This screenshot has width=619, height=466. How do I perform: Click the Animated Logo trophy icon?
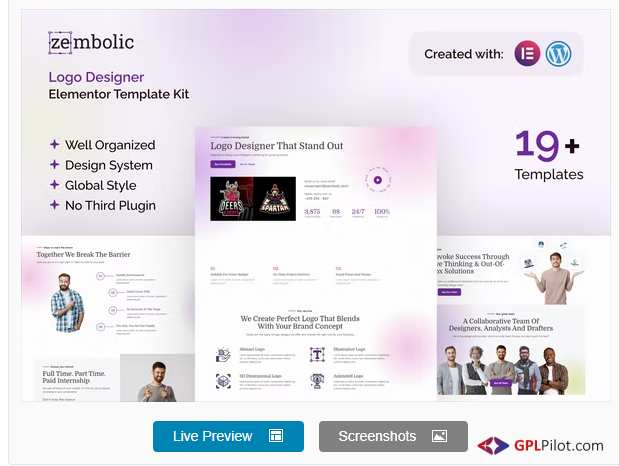[x=317, y=381]
